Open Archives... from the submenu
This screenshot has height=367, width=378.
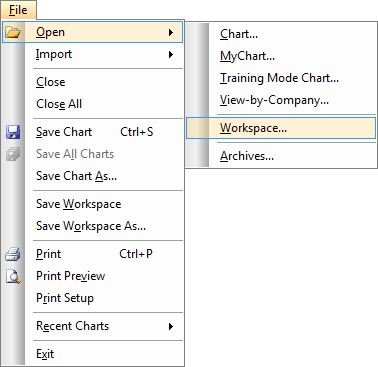[281, 156]
